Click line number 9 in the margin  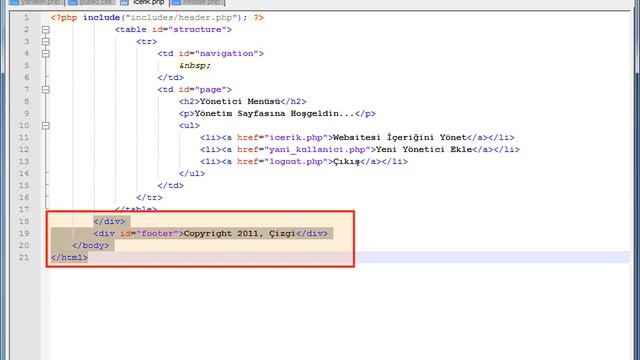pos(26,113)
